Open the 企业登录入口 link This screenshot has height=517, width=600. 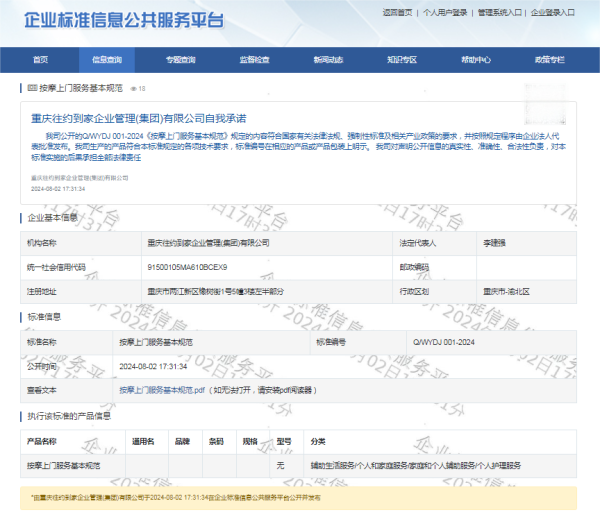coord(553,13)
